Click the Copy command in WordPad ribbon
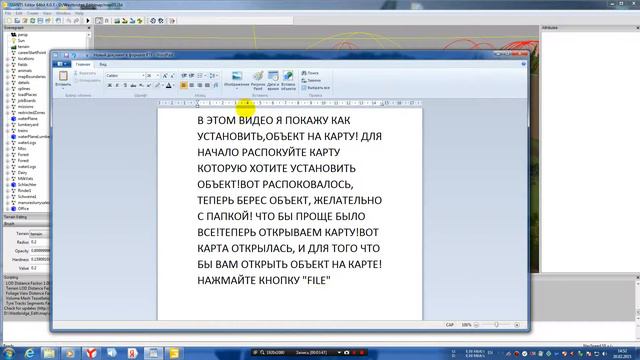The width and height of the screenshot is (640, 360). (87, 80)
